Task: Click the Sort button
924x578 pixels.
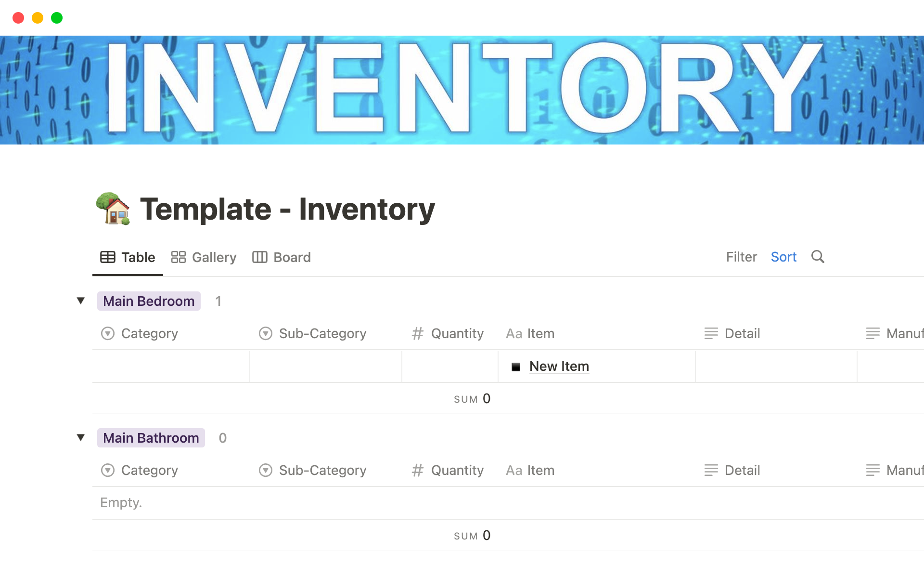Action: pyautogui.click(x=784, y=256)
